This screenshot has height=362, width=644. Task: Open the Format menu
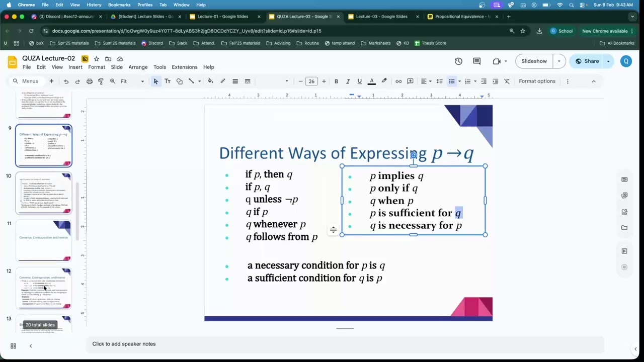[x=97, y=67]
